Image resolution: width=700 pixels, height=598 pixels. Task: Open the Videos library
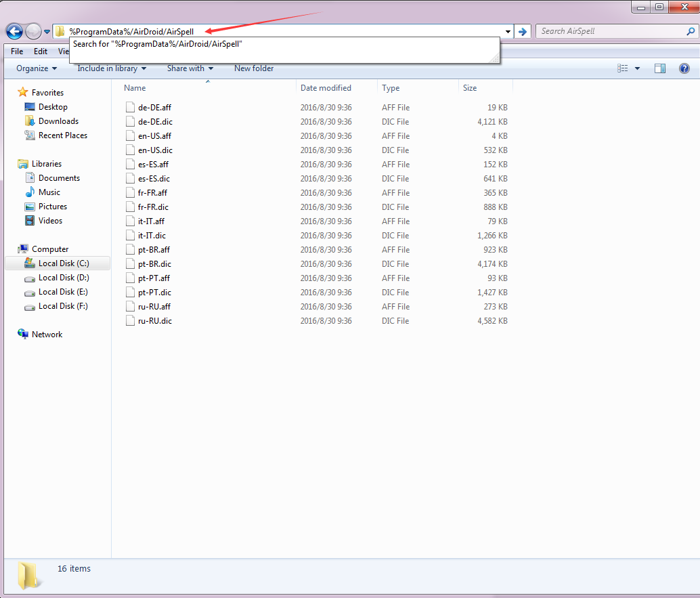pyautogui.click(x=44, y=221)
